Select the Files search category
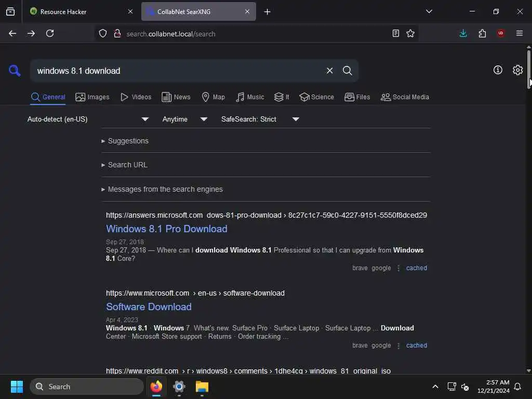 click(x=357, y=97)
